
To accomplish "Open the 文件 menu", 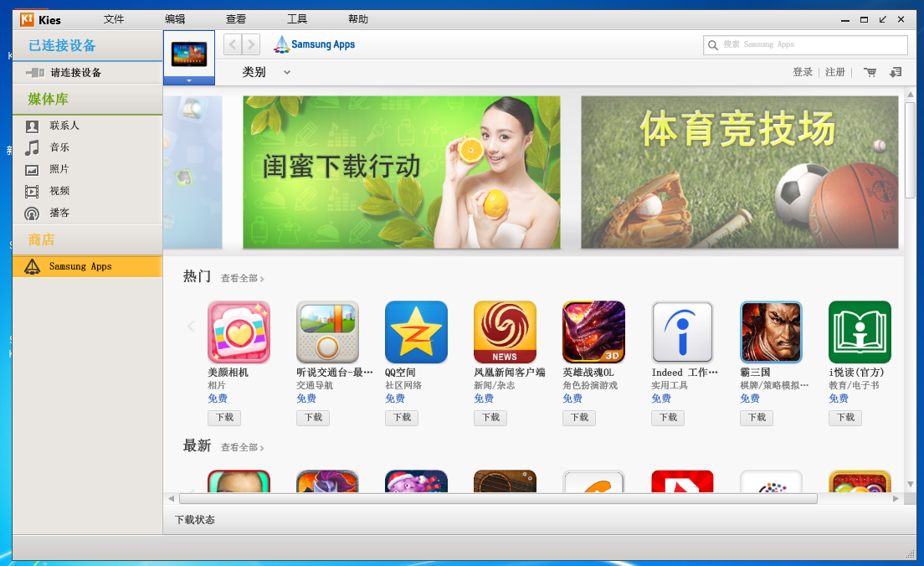I will click(x=114, y=19).
